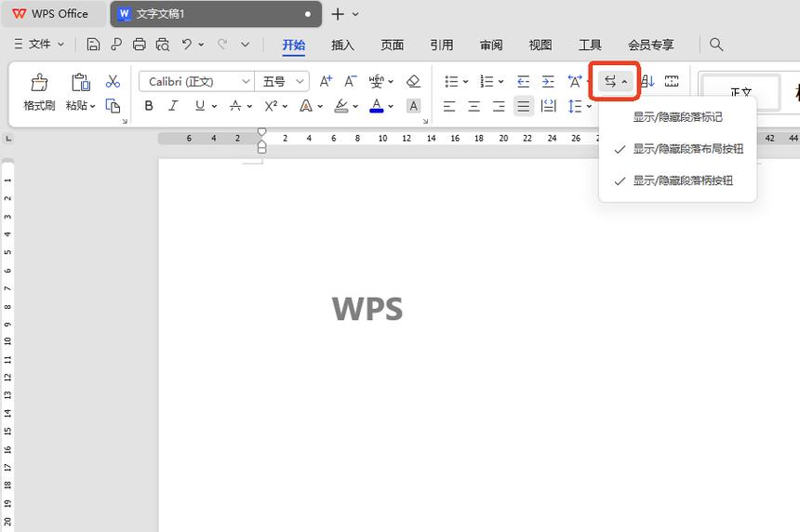Click the Redo arrow icon

tap(222, 45)
